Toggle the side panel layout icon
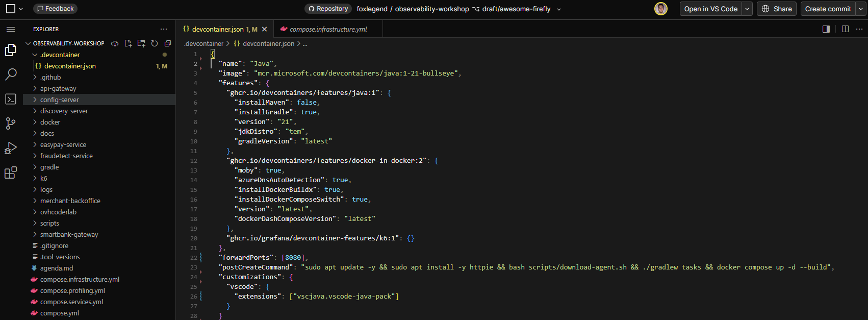This screenshot has width=868, height=320. [x=826, y=29]
